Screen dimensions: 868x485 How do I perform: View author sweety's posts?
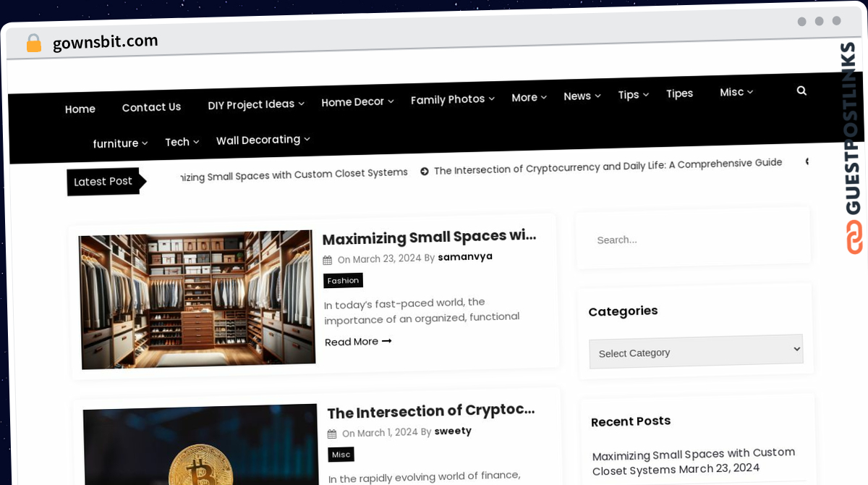pos(453,431)
